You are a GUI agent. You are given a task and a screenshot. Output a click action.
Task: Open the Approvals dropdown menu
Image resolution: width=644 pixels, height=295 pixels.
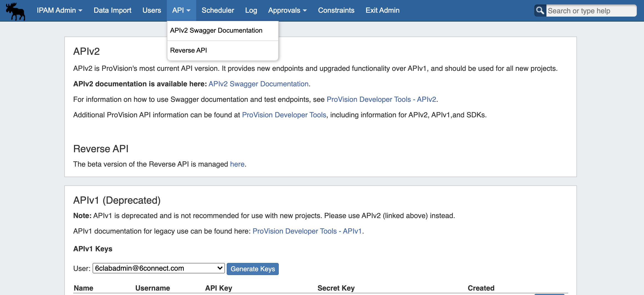[x=287, y=11]
